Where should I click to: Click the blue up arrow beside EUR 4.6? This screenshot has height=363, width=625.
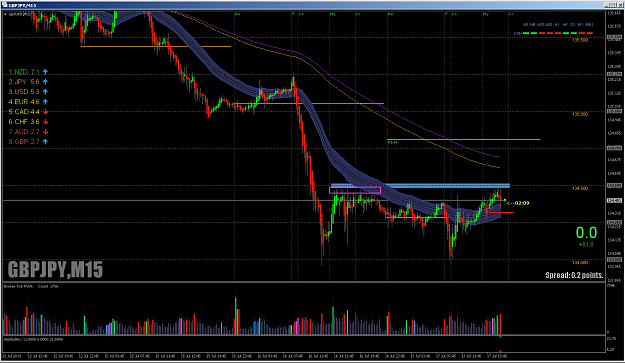pyautogui.click(x=45, y=102)
